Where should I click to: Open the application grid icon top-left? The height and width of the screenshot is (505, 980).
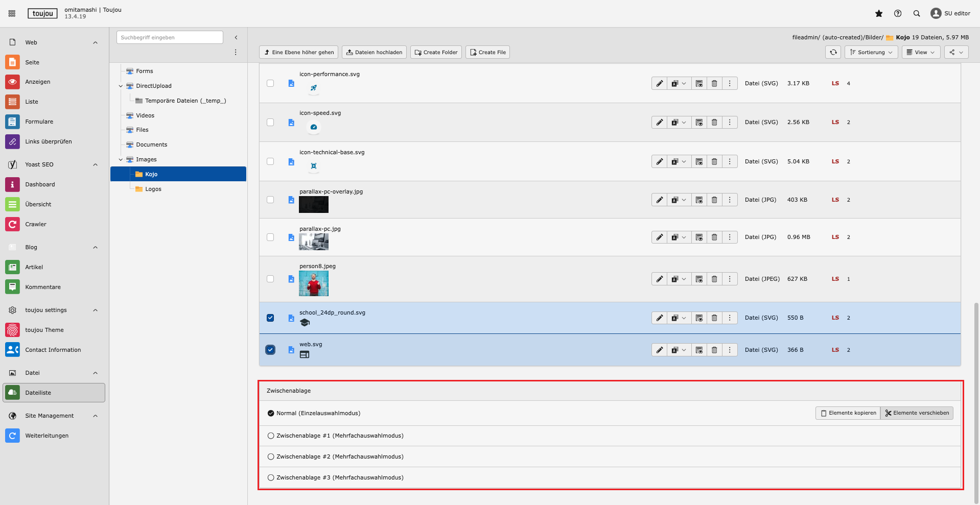pos(12,14)
